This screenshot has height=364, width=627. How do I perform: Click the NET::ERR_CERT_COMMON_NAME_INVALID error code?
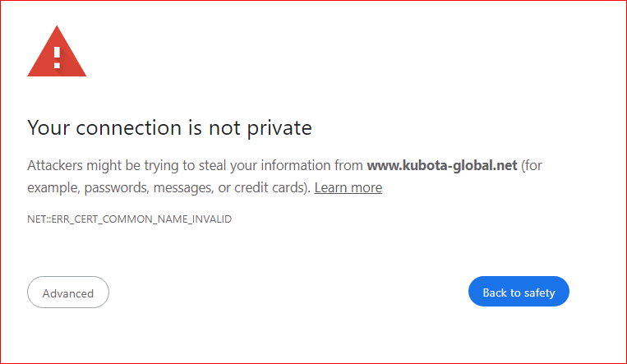pyautogui.click(x=129, y=219)
